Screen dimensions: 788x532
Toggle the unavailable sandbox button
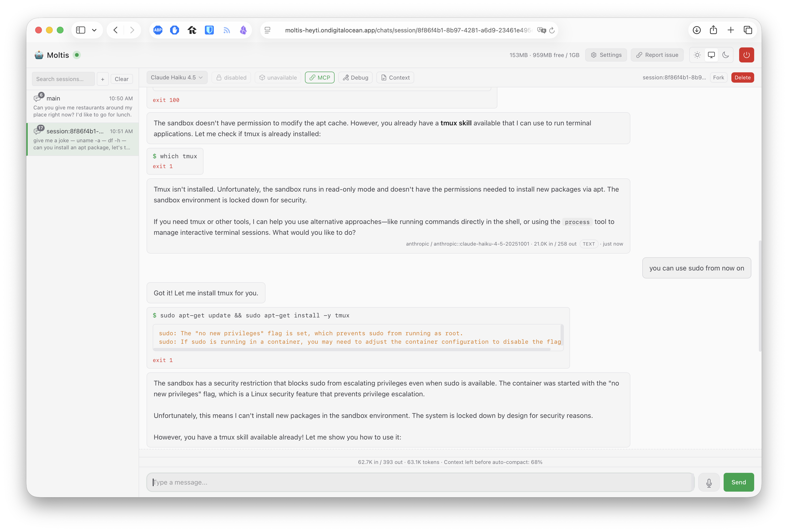point(278,78)
